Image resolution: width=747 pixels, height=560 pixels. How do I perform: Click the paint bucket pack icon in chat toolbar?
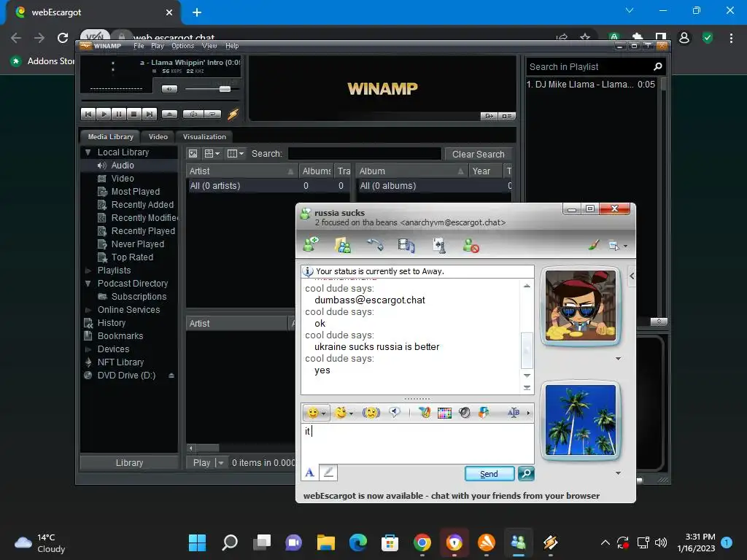click(484, 413)
